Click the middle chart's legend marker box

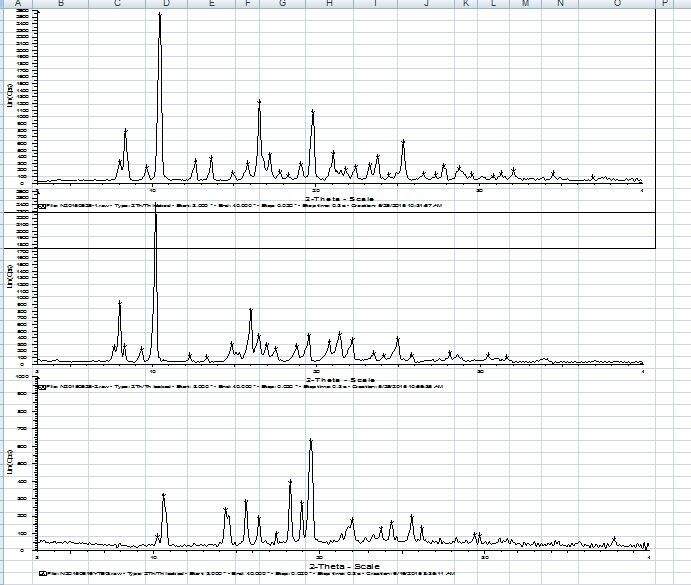[42, 387]
